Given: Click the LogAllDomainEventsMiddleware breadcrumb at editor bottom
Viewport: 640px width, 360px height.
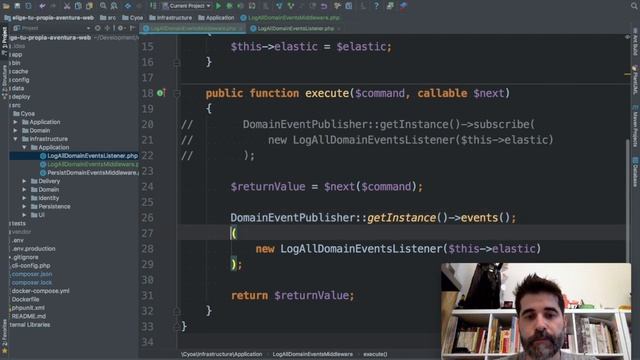Looking at the screenshot, I should pos(313,354).
